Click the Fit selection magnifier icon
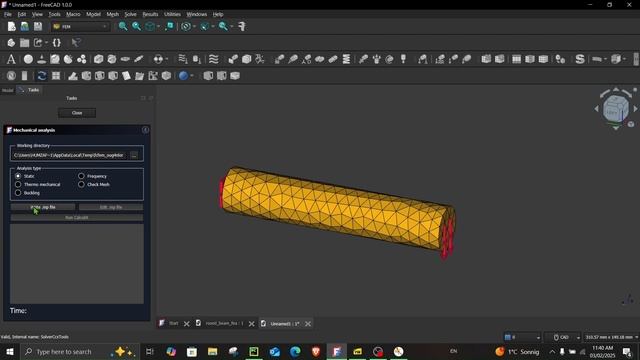This screenshot has height=360, width=640. (x=136, y=27)
